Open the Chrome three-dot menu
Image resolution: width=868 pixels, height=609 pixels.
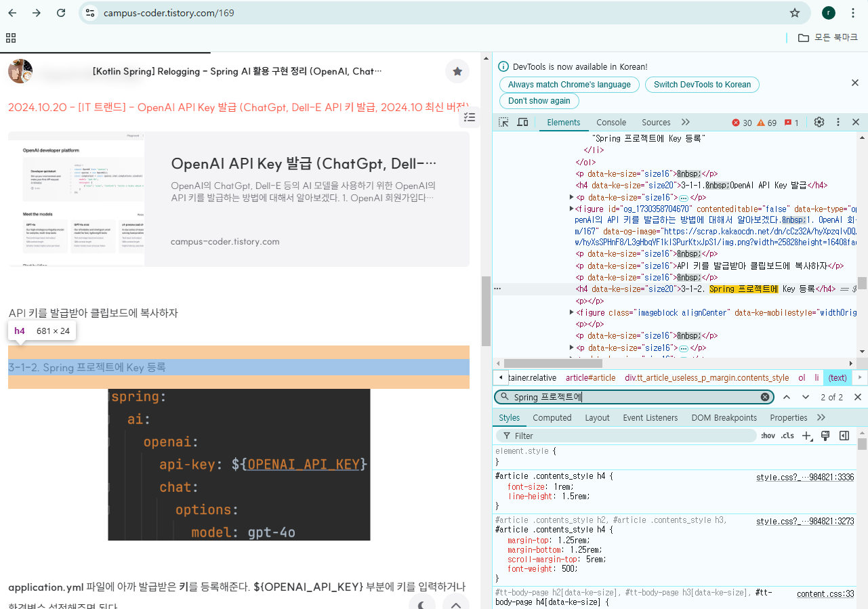coord(852,13)
